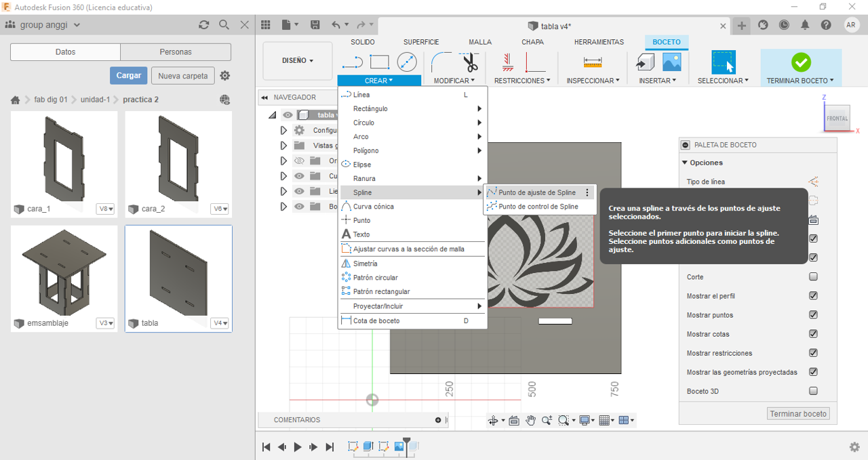Disable Mostrar cotas checkbox
Screen dimensions: 868x460
813,334
